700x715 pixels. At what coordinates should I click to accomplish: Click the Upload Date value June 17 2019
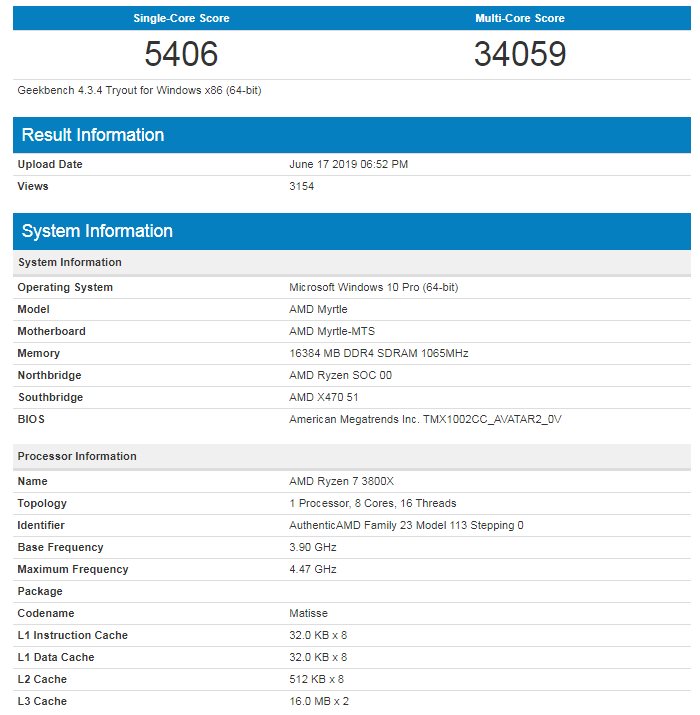click(348, 164)
